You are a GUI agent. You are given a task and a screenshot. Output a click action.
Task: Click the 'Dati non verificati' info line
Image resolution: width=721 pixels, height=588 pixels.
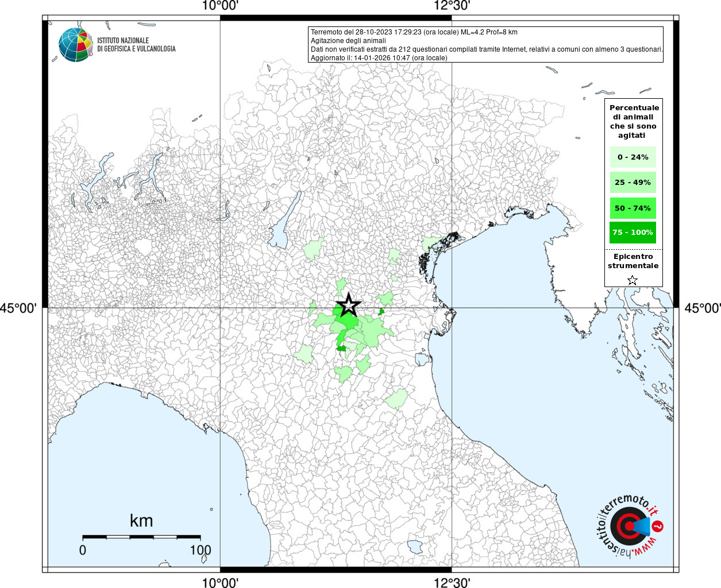pyautogui.click(x=487, y=49)
